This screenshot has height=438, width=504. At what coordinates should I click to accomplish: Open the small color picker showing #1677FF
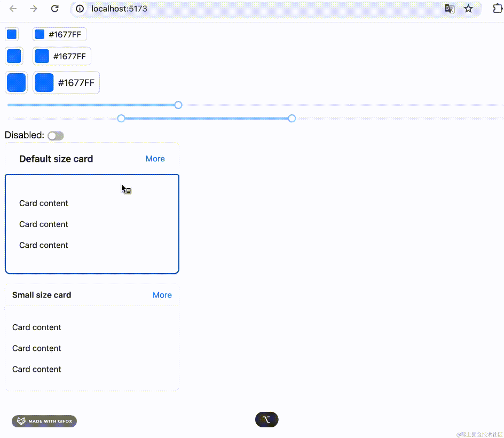tap(59, 34)
